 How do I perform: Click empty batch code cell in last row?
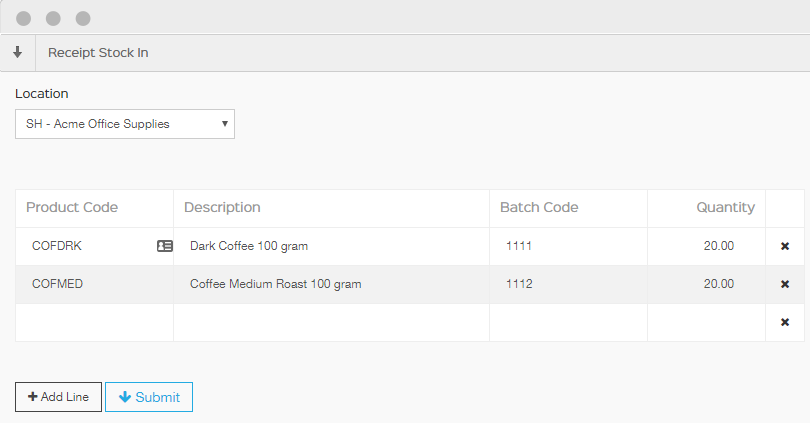coord(567,322)
